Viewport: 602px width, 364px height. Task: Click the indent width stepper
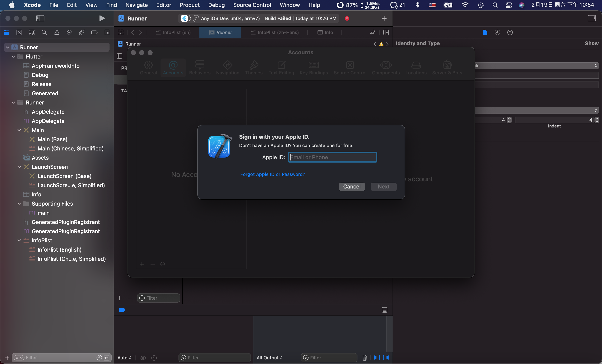[597, 120]
